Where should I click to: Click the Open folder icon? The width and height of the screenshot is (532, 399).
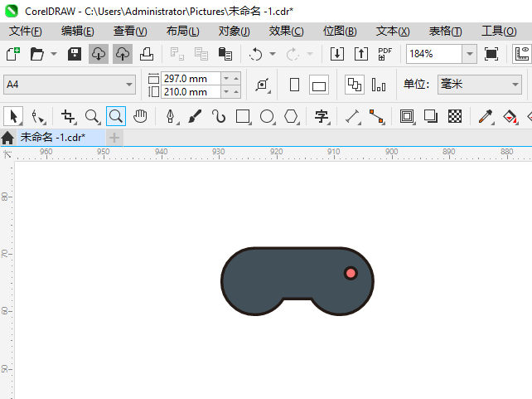click(x=36, y=54)
